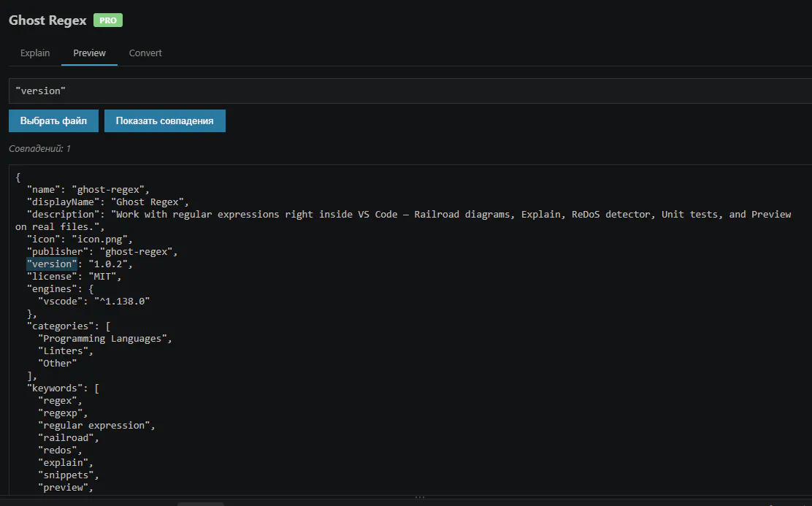Switch to the Preview tab

click(x=89, y=53)
